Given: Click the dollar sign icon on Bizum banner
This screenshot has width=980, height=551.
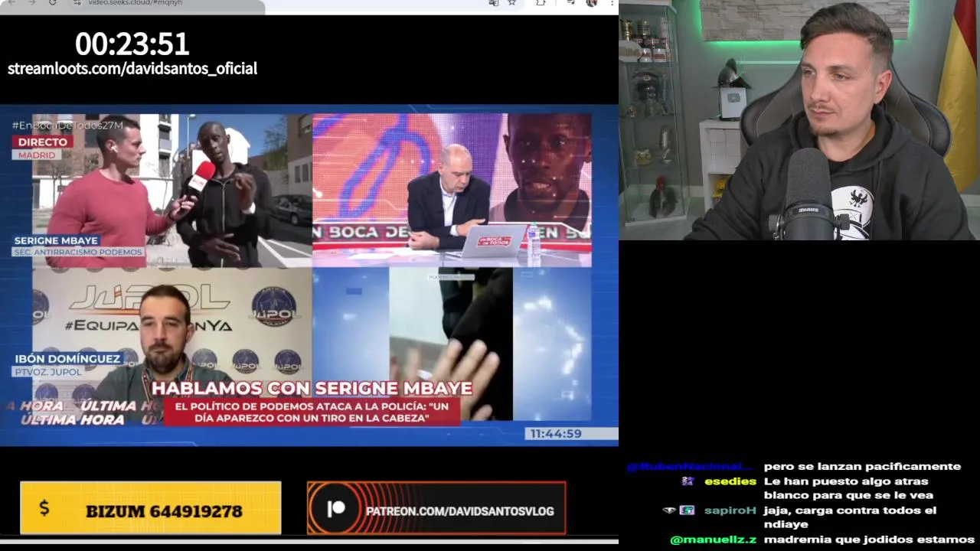Looking at the screenshot, I should pos(44,507).
